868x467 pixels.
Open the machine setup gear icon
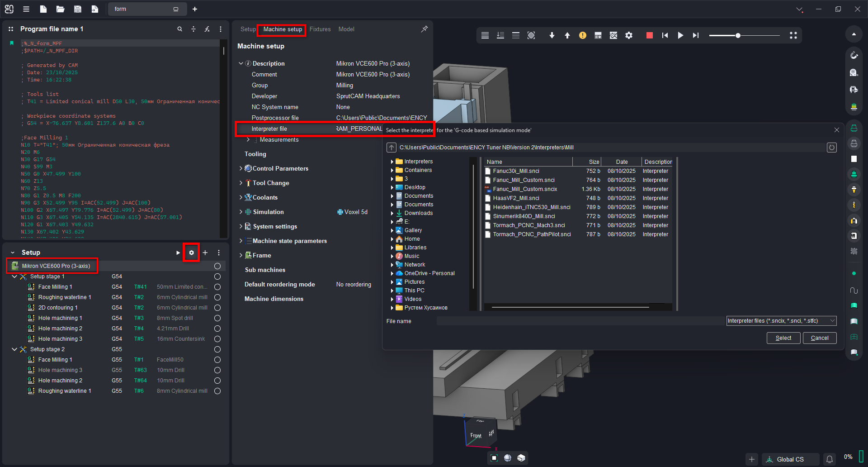[x=191, y=253]
